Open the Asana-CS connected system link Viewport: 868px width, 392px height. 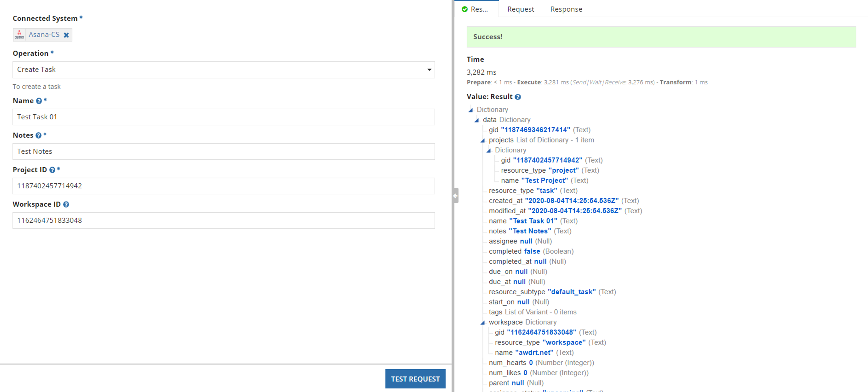tap(44, 34)
